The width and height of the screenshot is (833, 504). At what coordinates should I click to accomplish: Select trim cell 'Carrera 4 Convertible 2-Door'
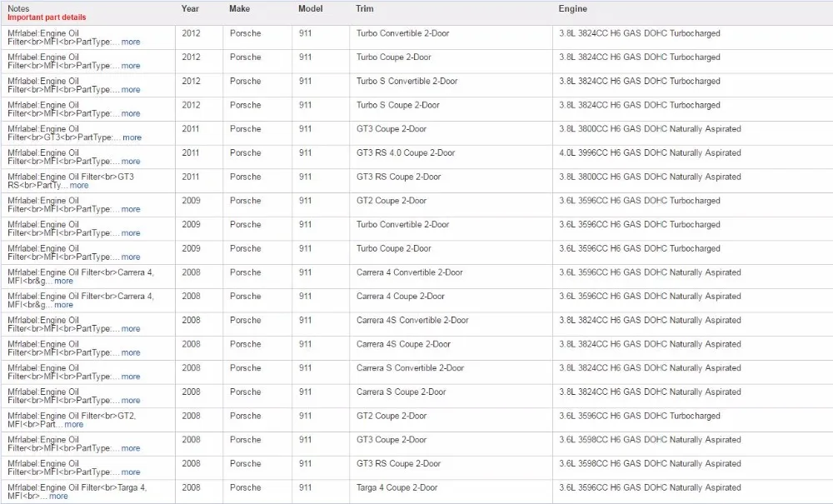(x=410, y=272)
